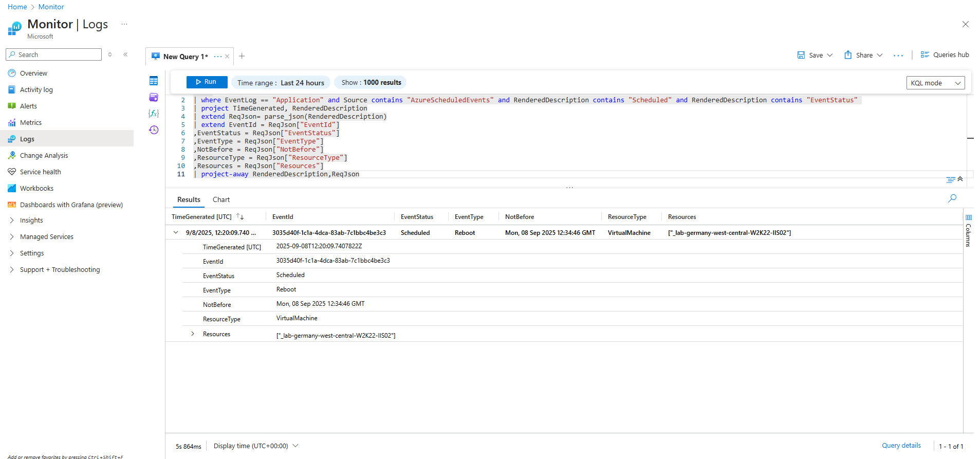Expand the Insights menu group
The height and width of the screenshot is (459, 980).
12,220
